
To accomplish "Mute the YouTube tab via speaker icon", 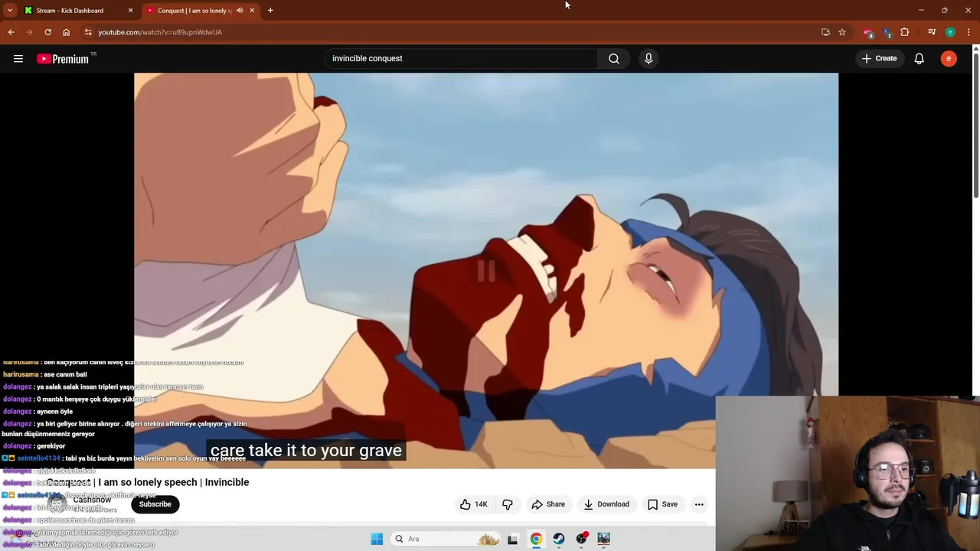I will [x=240, y=11].
